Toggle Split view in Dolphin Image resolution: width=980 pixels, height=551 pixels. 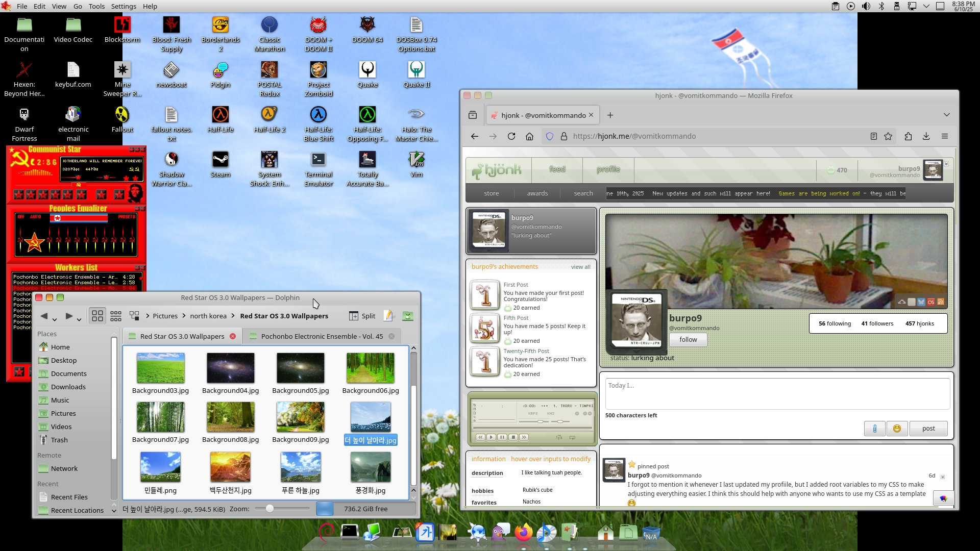click(362, 316)
